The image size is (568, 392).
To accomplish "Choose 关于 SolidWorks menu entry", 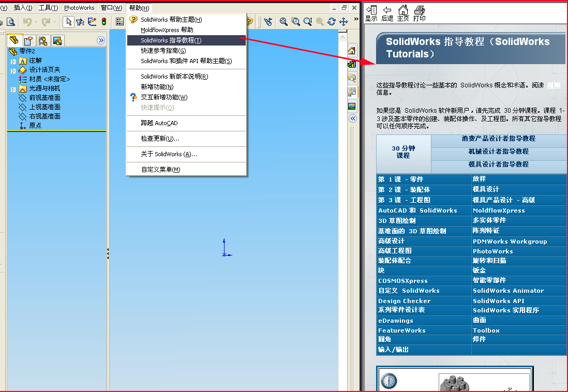I will tap(187, 154).
